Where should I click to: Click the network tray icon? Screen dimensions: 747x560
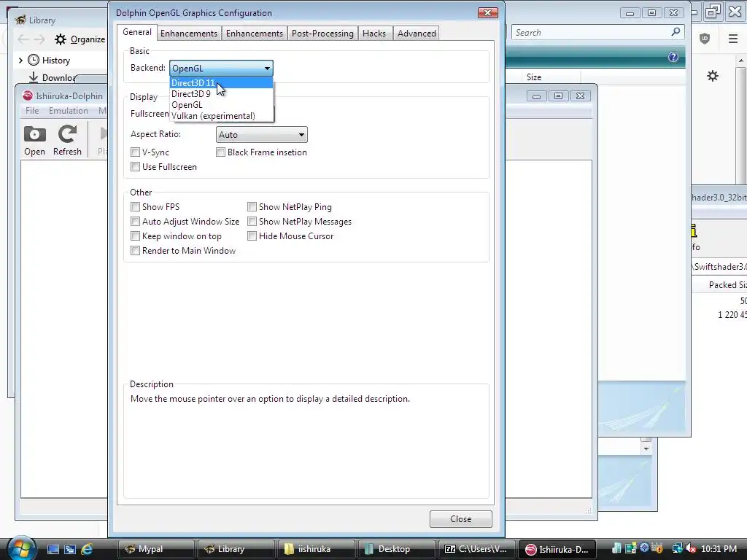tap(677, 549)
